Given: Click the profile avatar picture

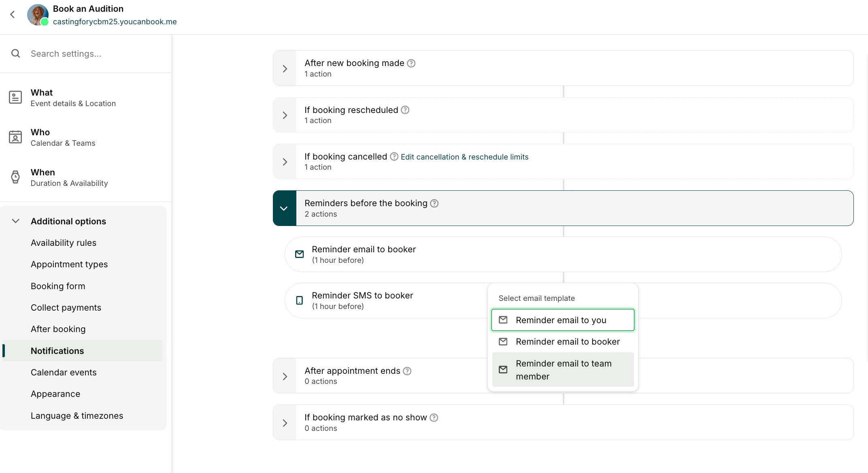Looking at the screenshot, I should point(38,15).
